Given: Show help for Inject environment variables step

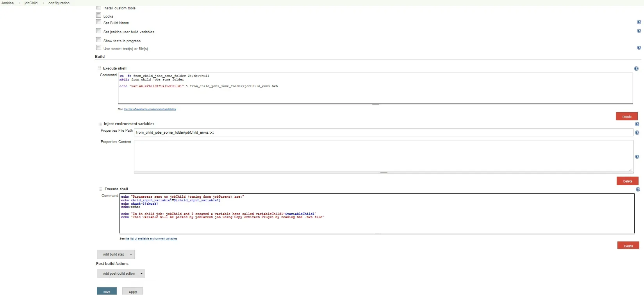Looking at the screenshot, I should pos(637,124).
